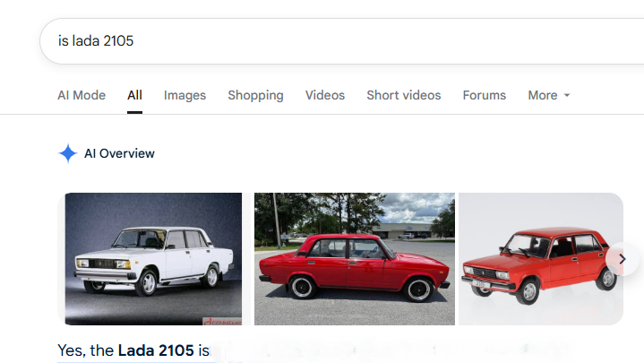Screen dimensions: 644x363
Task: Switch to the AI Mode tab
Action: [x=82, y=95]
